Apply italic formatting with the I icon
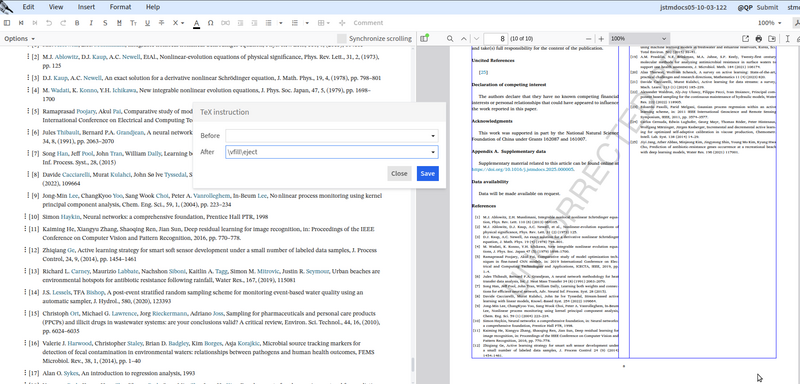This screenshot has height=384, width=800. coord(91,23)
